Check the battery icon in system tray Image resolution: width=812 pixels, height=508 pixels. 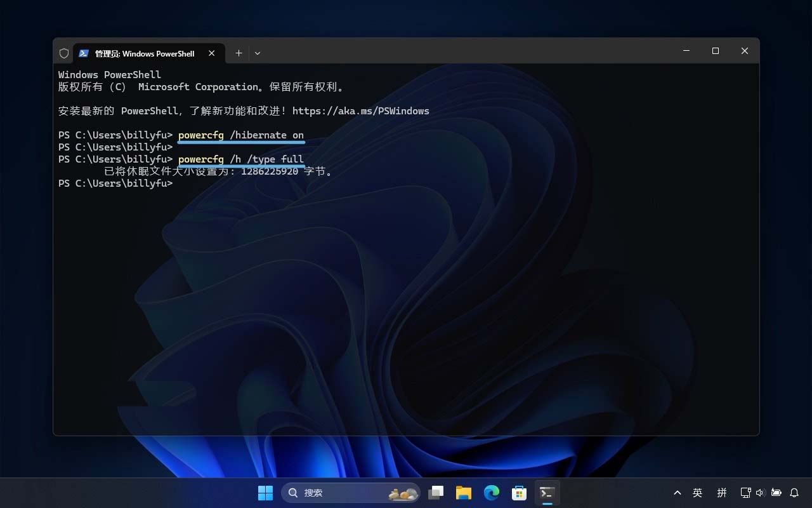click(x=776, y=492)
